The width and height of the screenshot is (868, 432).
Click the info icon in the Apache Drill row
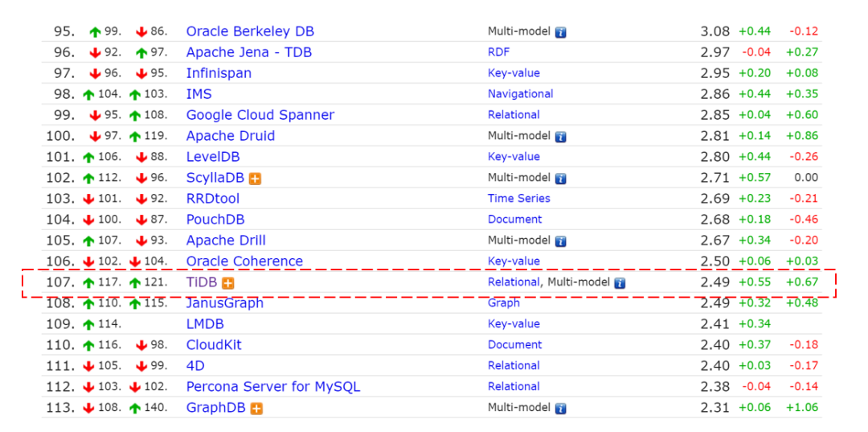(560, 241)
